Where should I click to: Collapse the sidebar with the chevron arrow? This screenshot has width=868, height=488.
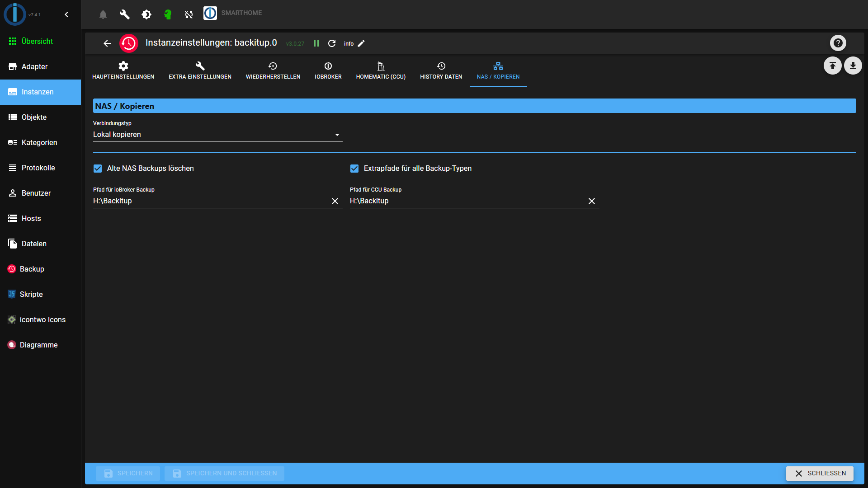pyautogui.click(x=66, y=14)
